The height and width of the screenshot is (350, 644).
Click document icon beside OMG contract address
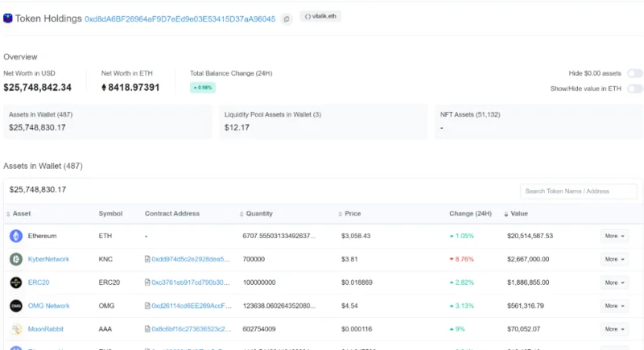tap(147, 306)
